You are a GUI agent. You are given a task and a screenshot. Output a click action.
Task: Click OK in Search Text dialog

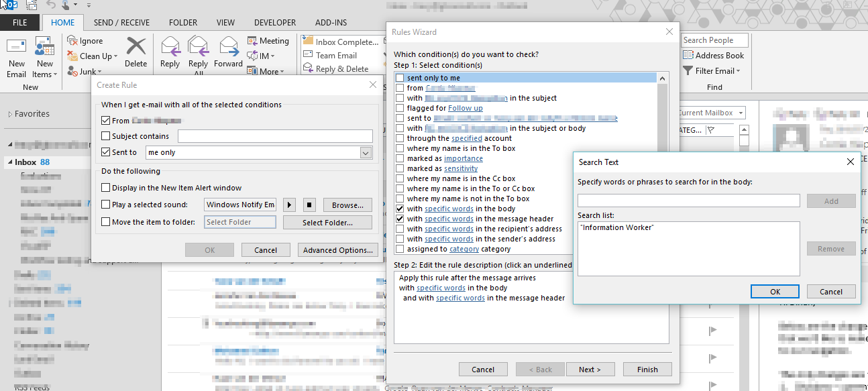coord(775,292)
